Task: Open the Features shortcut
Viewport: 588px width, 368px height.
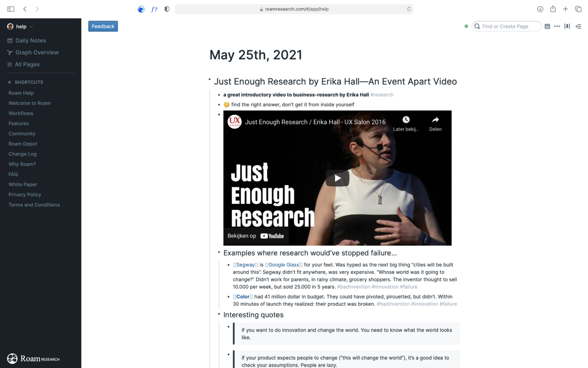Action: click(x=18, y=123)
